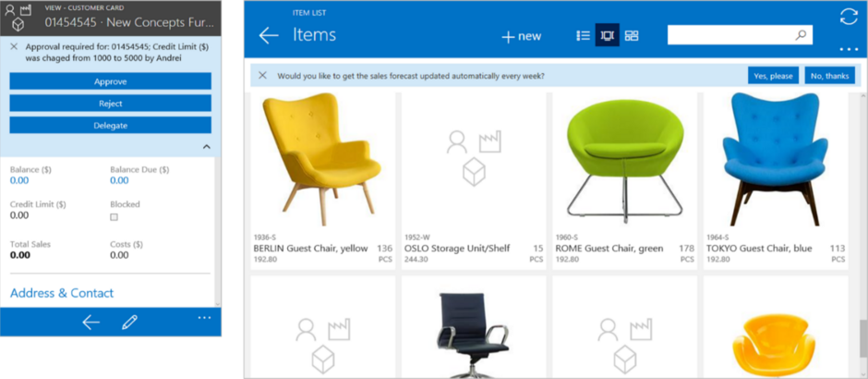This screenshot has width=868, height=379.
Task: Click the TOKYO Guest Chair, blue name
Action: (x=759, y=249)
